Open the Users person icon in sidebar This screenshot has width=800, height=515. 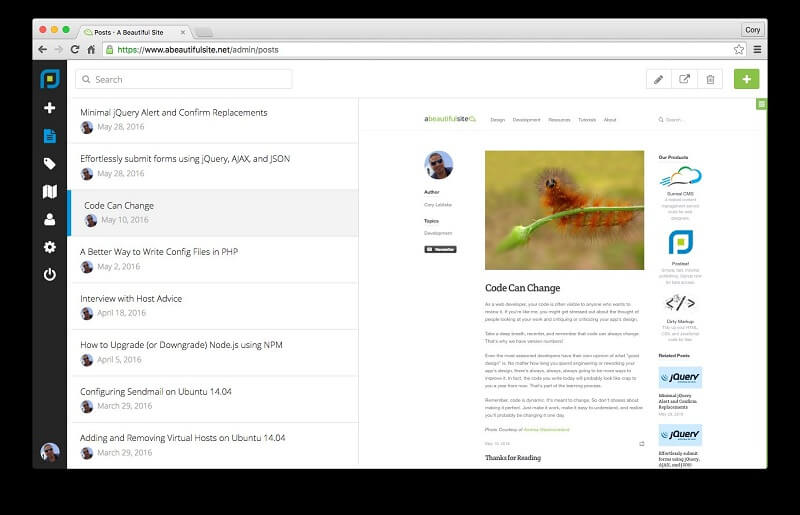coord(49,219)
